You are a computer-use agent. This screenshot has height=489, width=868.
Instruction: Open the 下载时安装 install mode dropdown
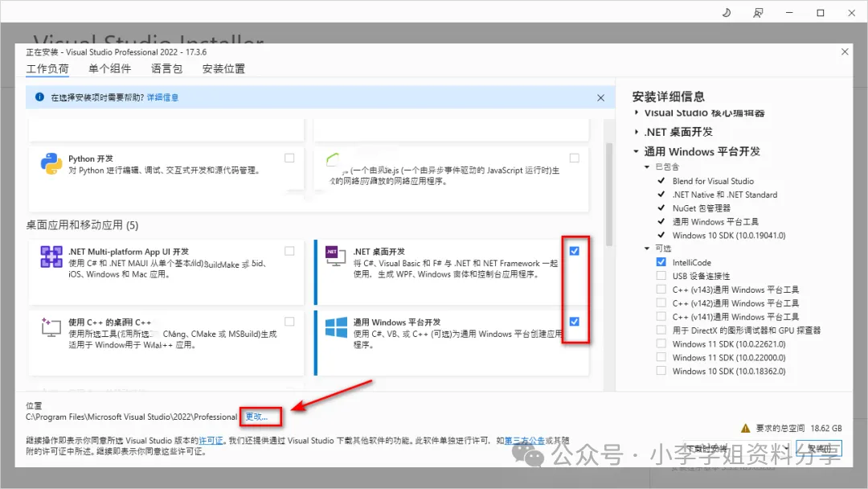click(735, 449)
